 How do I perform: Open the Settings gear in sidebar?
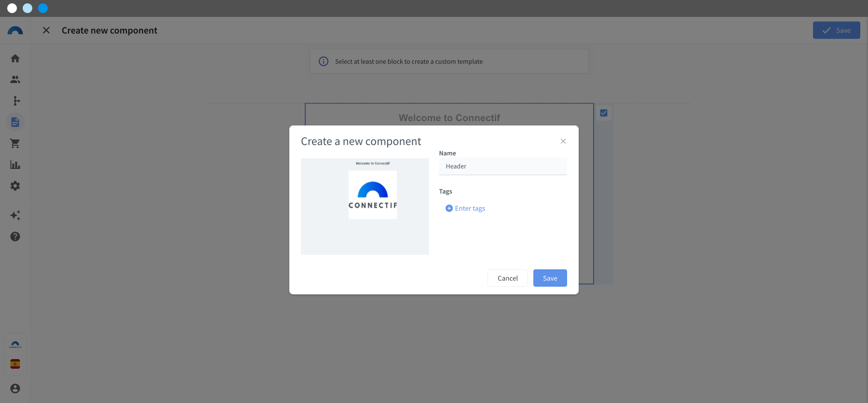(x=15, y=186)
